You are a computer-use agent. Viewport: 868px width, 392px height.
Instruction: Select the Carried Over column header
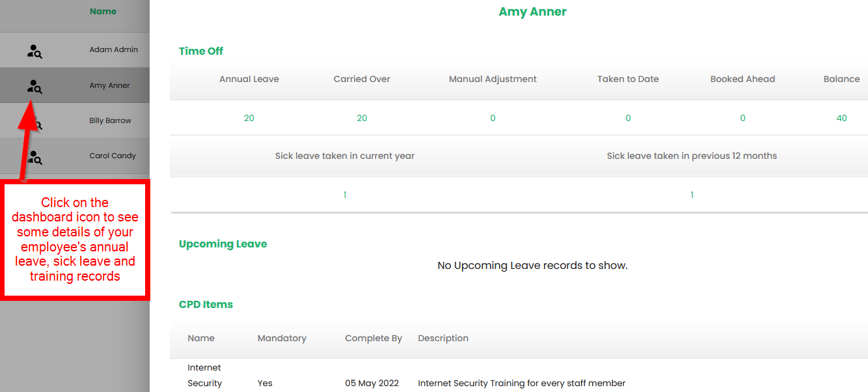tap(362, 79)
